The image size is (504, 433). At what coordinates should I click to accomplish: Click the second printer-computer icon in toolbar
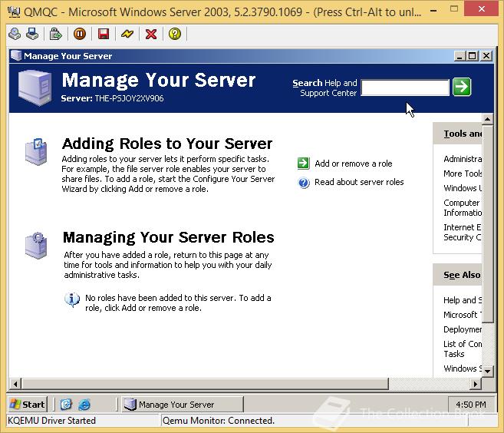(32, 34)
